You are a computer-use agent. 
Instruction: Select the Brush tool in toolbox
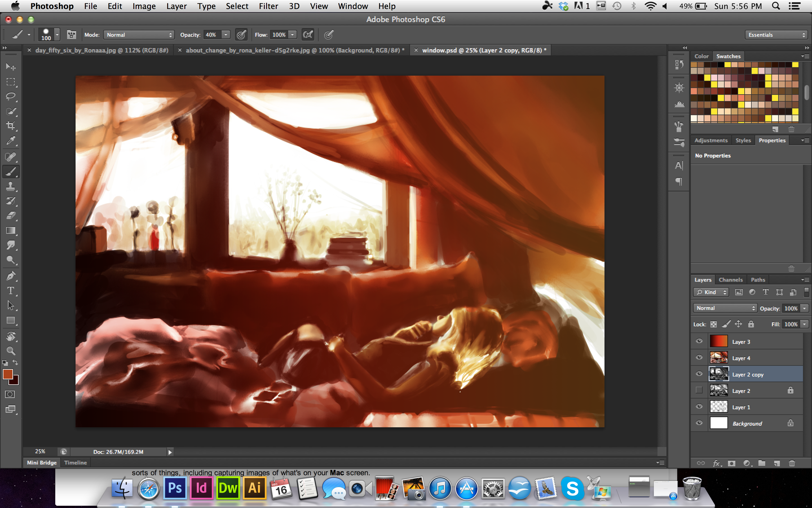pyautogui.click(x=11, y=172)
